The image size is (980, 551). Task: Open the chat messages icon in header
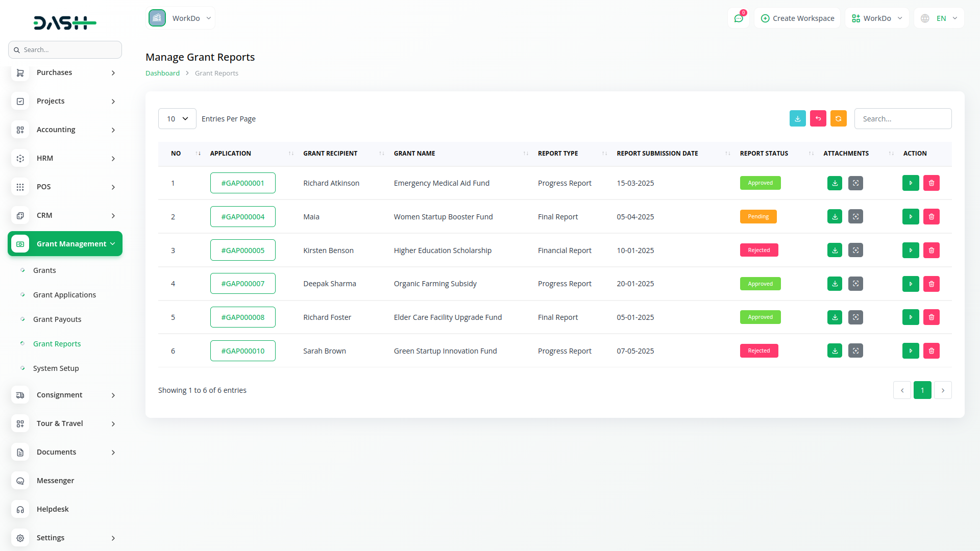tap(738, 18)
